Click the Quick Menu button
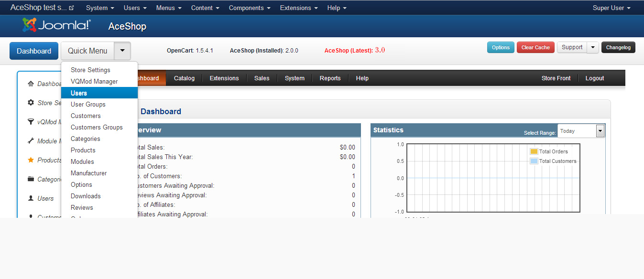Viewport: 644px width, 279px height. pos(87,51)
